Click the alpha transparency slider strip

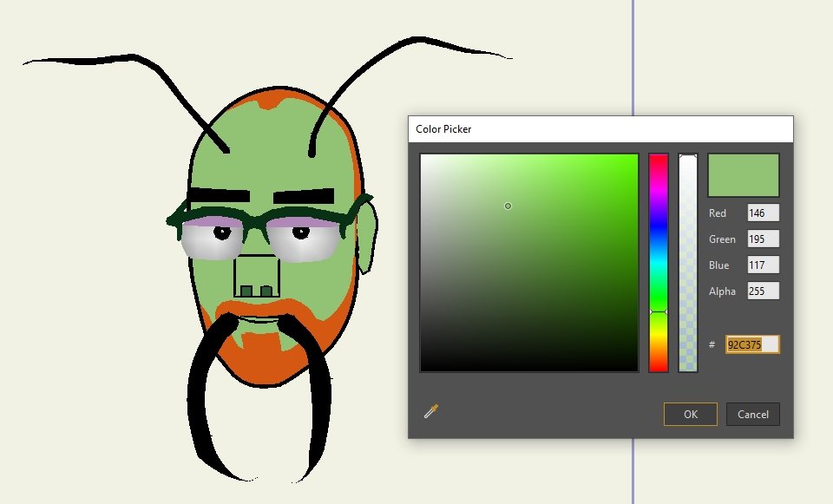(x=688, y=260)
